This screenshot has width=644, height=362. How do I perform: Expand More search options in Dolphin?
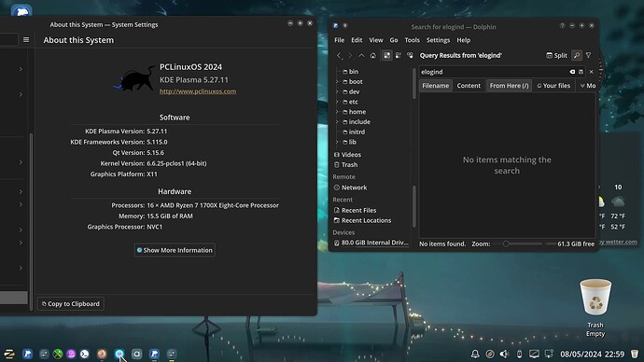(588, 86)
